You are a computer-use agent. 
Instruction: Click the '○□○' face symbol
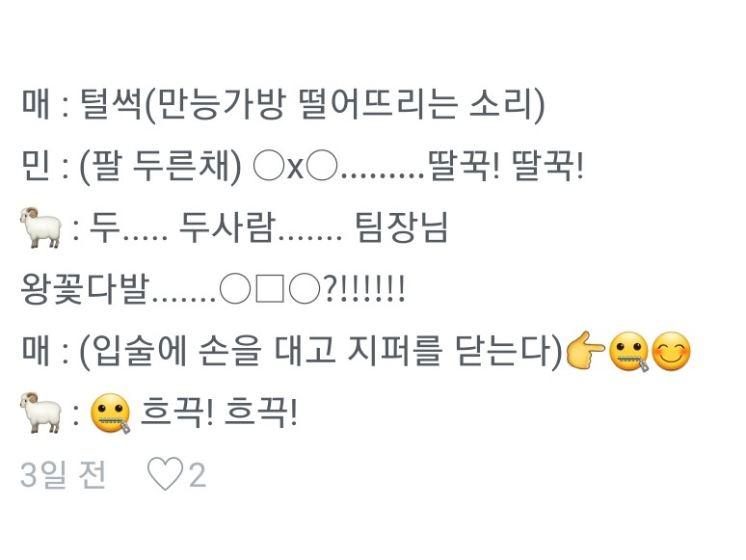pos(269,289)
